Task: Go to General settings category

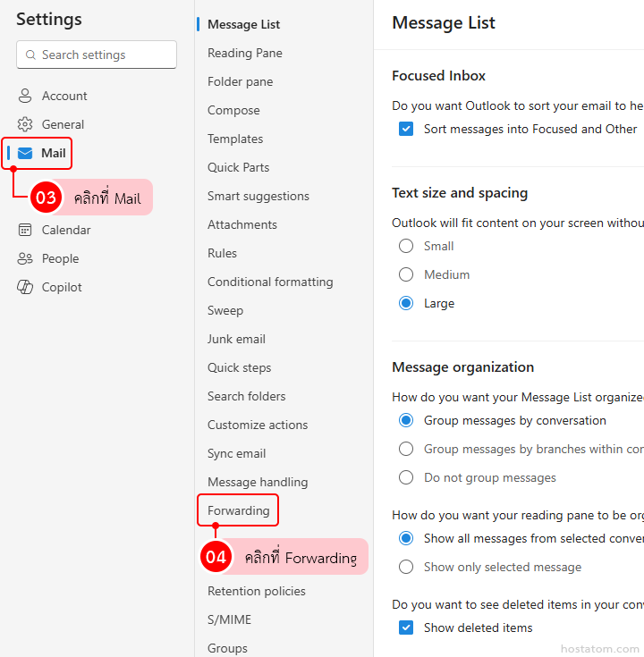Action: coord(63,124)
